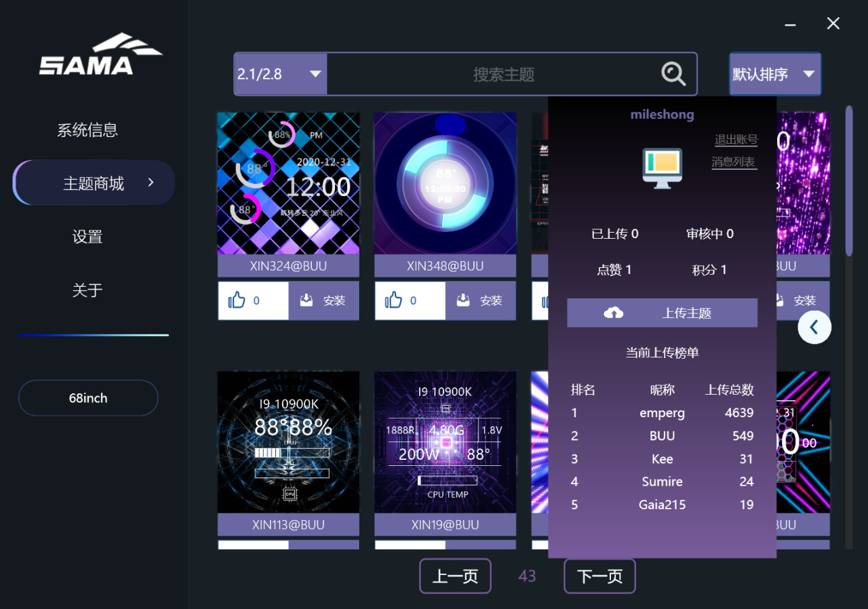Image resolution: width=868 pixels, height=609 pixels.
Task: Open the 关于 page
Action: [87, 290]
